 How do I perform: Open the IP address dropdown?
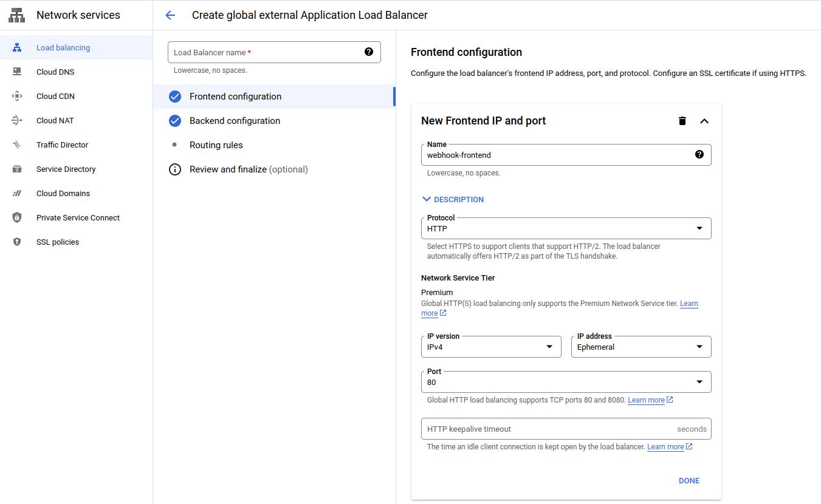pyautogui.click(x=641, y=347)
